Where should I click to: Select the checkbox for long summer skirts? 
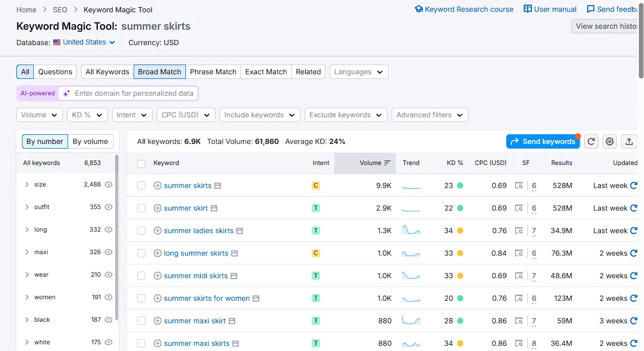[x=141, y=253]
